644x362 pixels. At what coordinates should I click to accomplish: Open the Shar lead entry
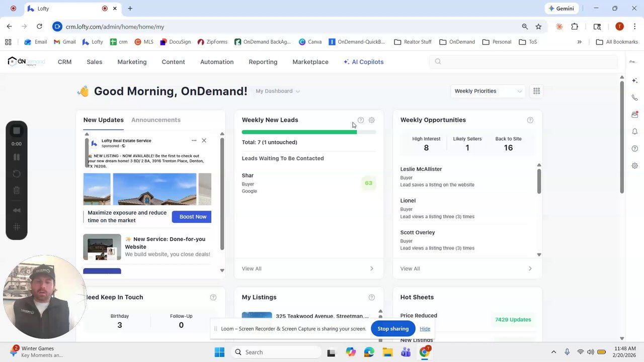point(309,183)
